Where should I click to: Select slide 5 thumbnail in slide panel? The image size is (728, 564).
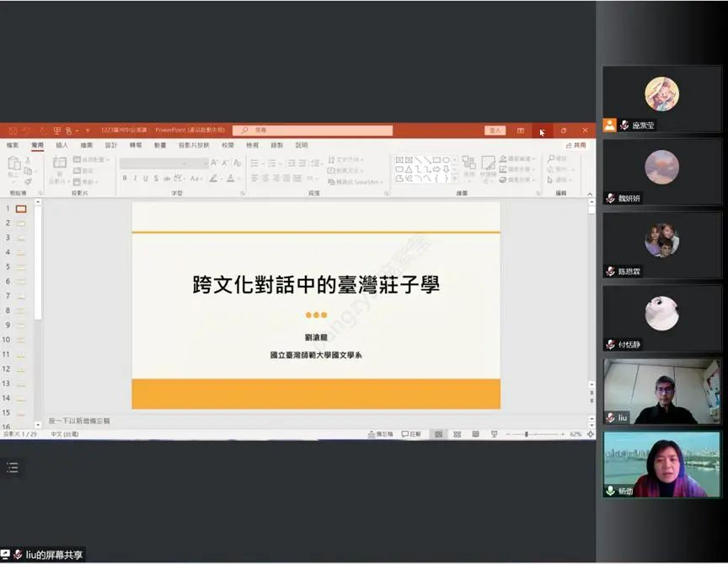pyautogui.click(x=21, y=266)
